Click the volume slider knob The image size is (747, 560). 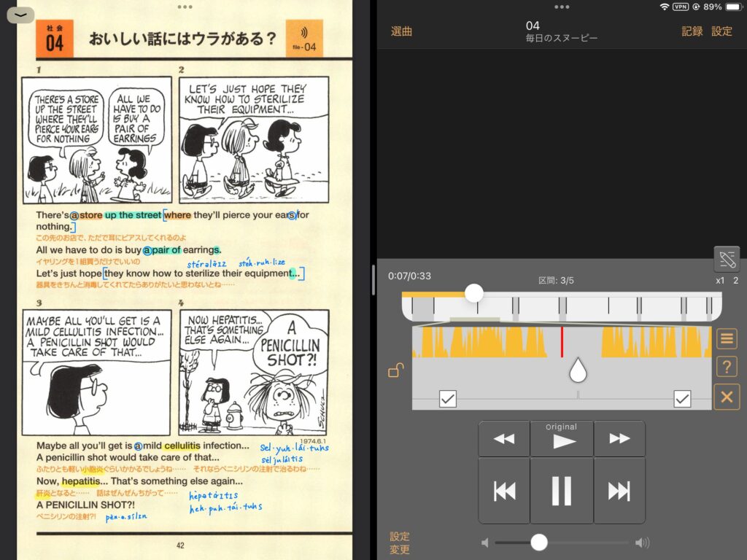coord(539,542)
